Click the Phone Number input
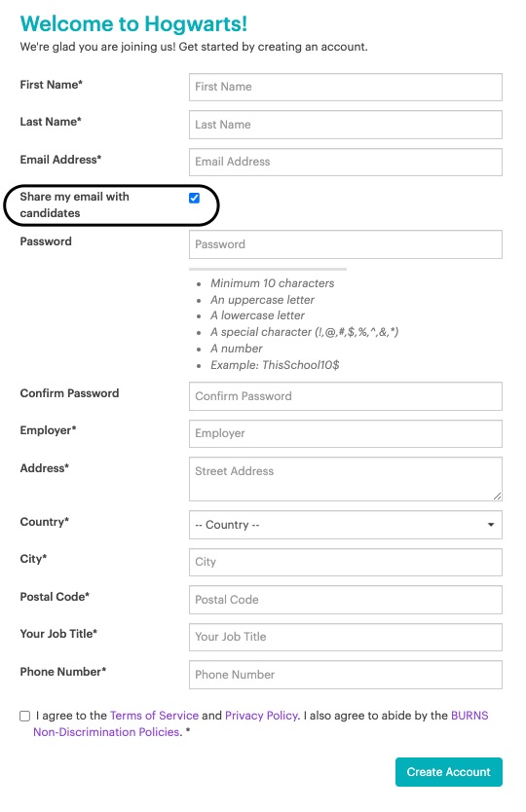Image resolution: width=526 pixels, height=812 pixels. pyautogui.click(x=345, y=675)
